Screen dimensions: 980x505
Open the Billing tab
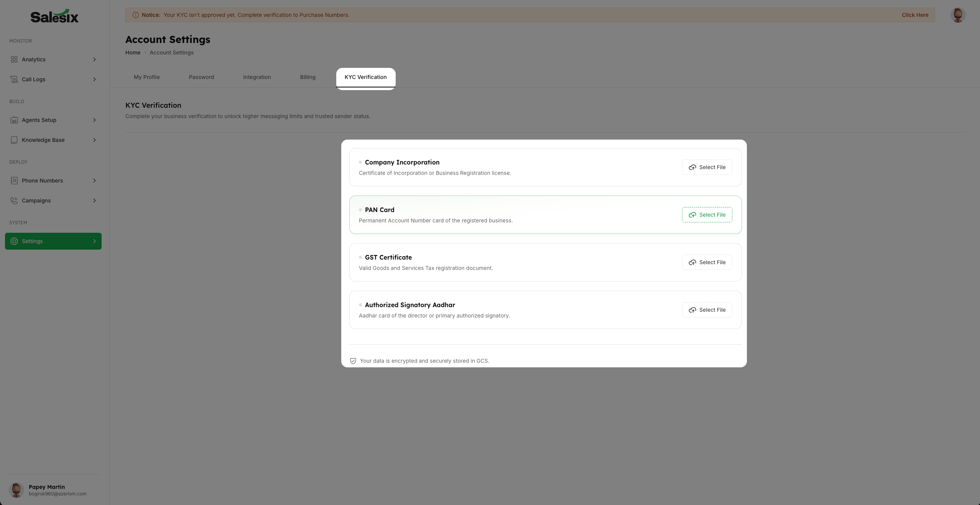point(307,77)
